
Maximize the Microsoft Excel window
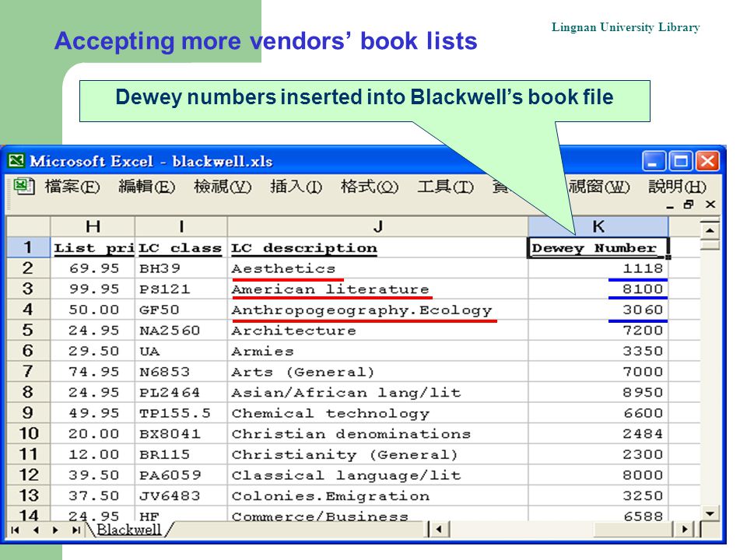coord(681,161)
